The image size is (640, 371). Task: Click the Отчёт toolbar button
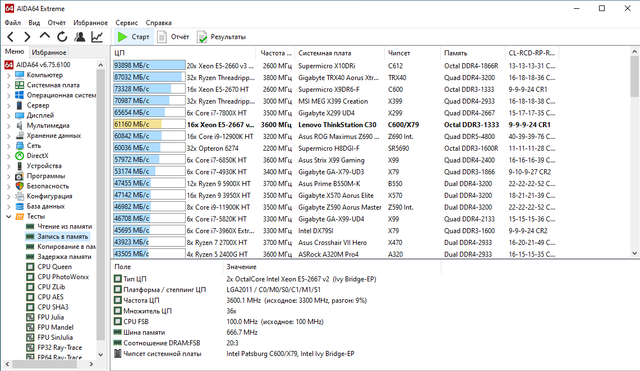(173, 37)
